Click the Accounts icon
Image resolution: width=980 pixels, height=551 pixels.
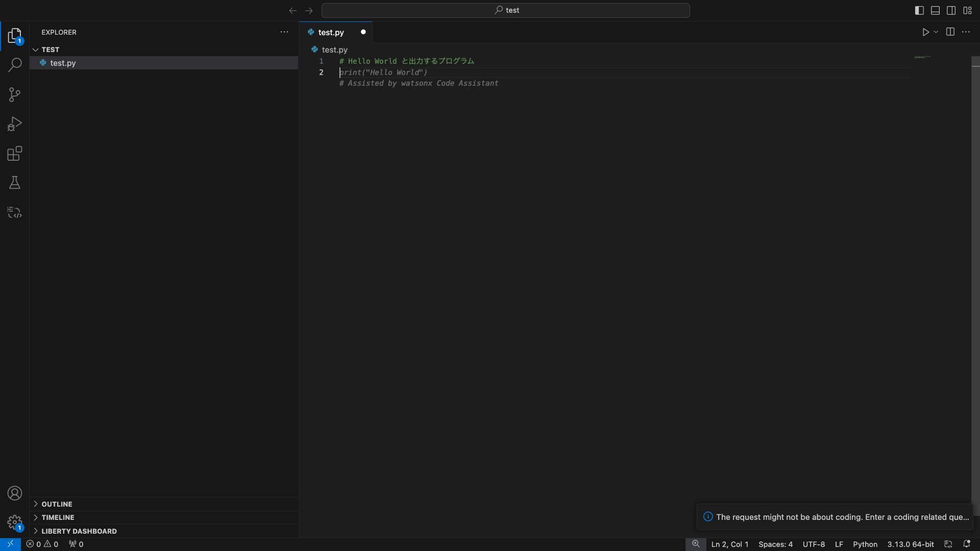15,493
